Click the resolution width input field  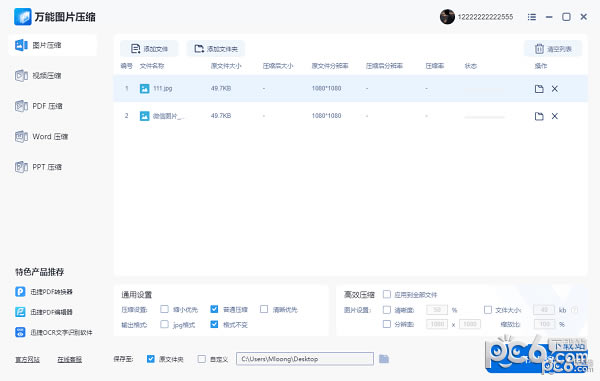pos(437,324)
